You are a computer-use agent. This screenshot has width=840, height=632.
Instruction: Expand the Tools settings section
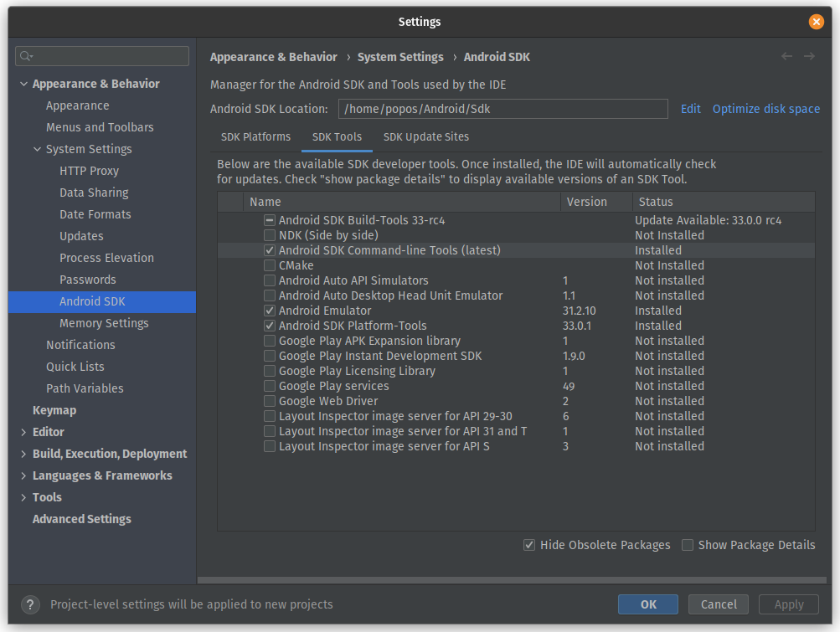coord(23,497)
